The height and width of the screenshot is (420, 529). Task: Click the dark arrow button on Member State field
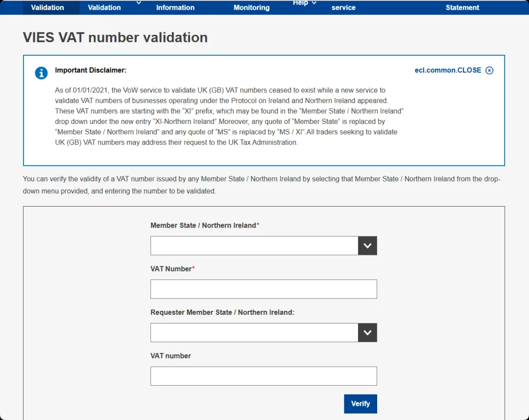367,246
